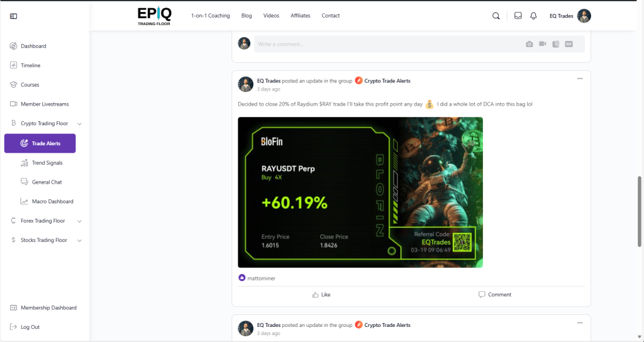
Task: Expand the Crypto Trading Floor section
Action: [80, 124]
